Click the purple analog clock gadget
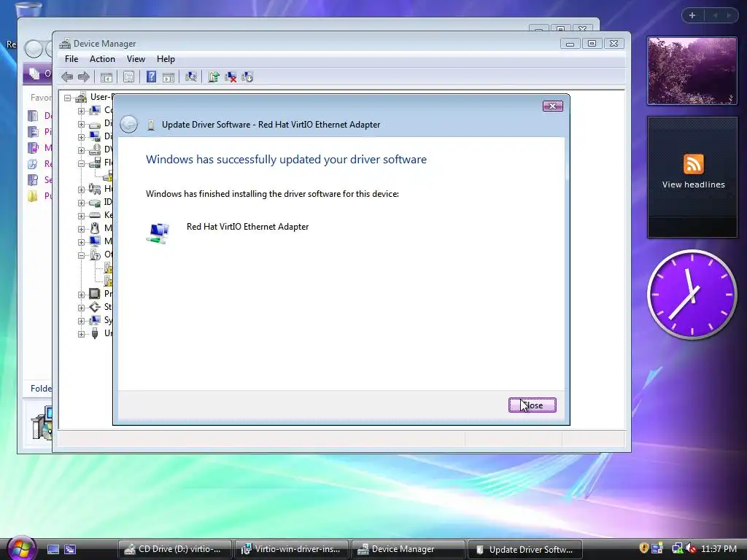Image resolution: width=747 pixels, height=560 pixels. [692, 295]
